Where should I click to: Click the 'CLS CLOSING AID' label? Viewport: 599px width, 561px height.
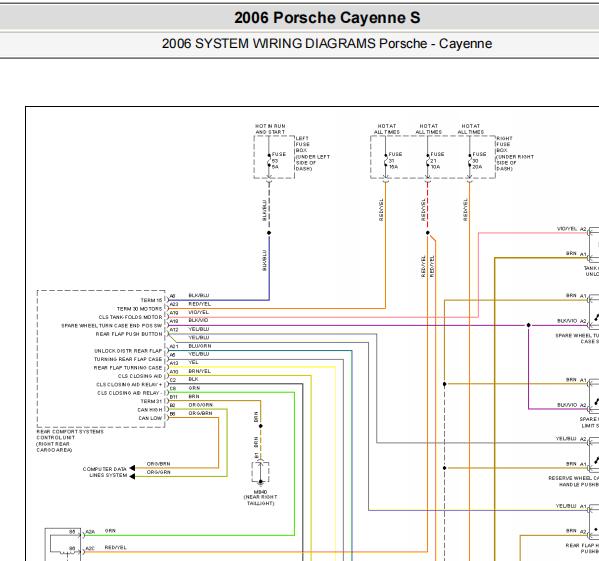(x=140, y=376)
